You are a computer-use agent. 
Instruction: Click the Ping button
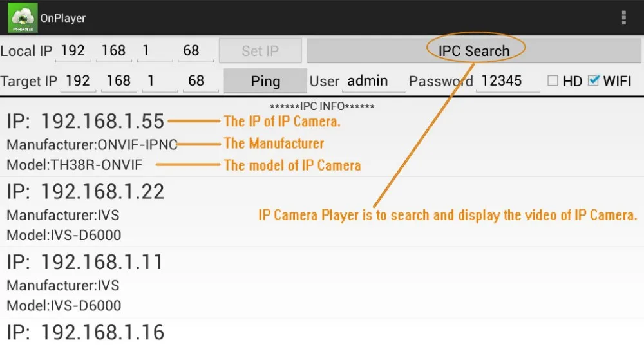pyautogui.click(x=265, y=81)
